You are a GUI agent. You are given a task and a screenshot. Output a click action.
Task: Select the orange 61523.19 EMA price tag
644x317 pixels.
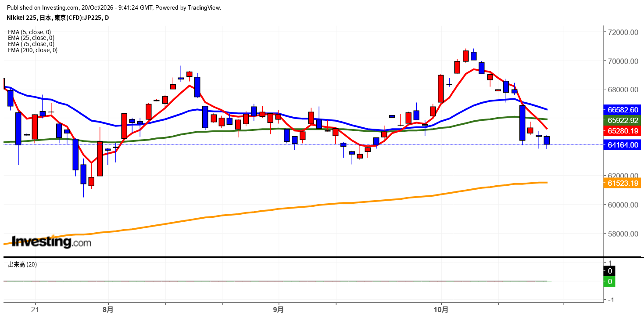[622, 183]
